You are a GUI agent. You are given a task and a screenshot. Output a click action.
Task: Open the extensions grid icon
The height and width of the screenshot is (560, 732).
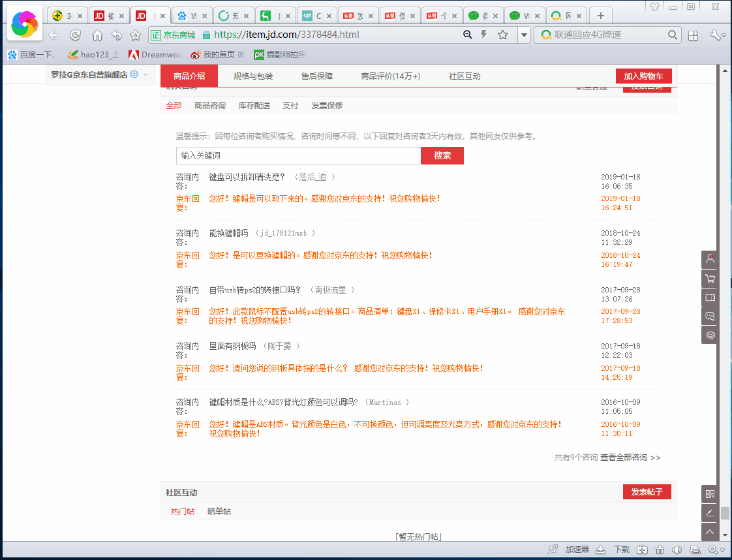click(694, 35)
